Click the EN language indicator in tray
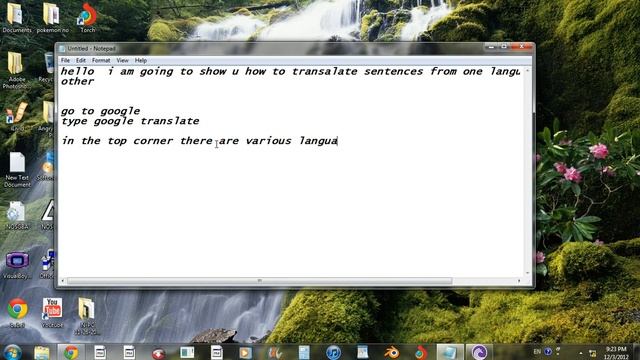The width and height of the screenshot is (640, 360). [537, 351]
